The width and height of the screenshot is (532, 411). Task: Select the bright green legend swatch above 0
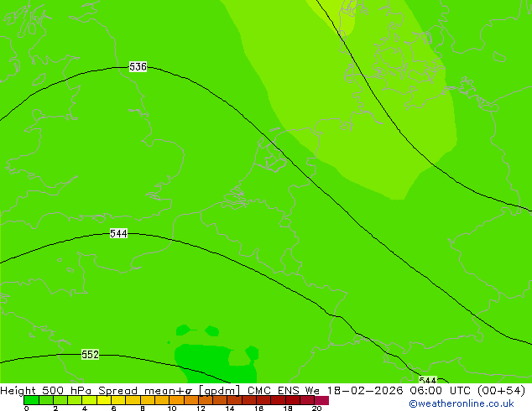pyautogui.click(x=31, y=400)
